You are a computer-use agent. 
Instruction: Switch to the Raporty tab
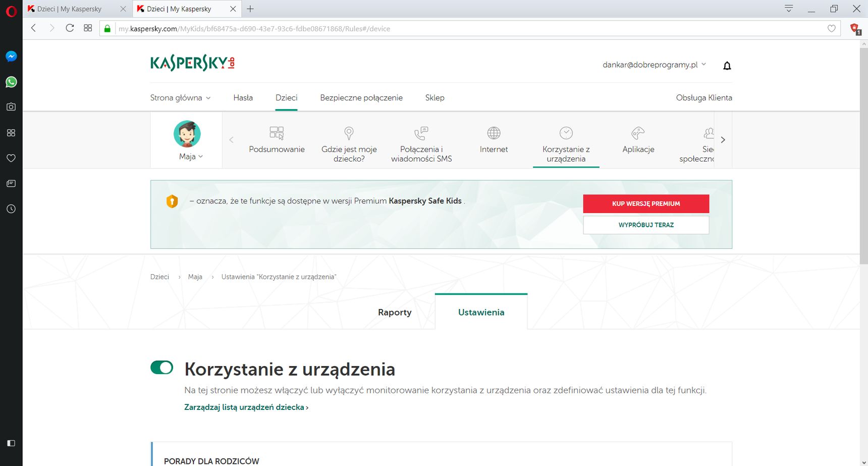[395, 313]
